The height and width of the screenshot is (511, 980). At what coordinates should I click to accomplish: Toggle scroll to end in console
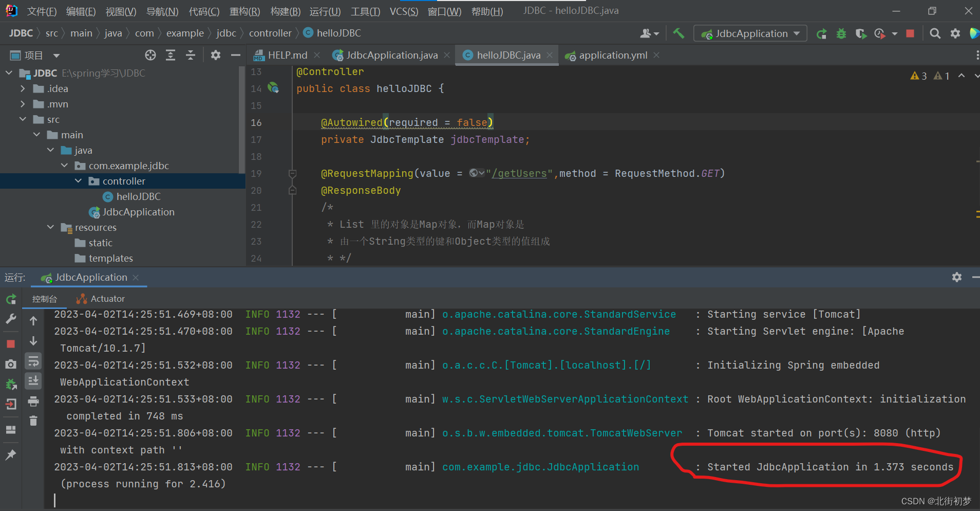pos(33,380)
